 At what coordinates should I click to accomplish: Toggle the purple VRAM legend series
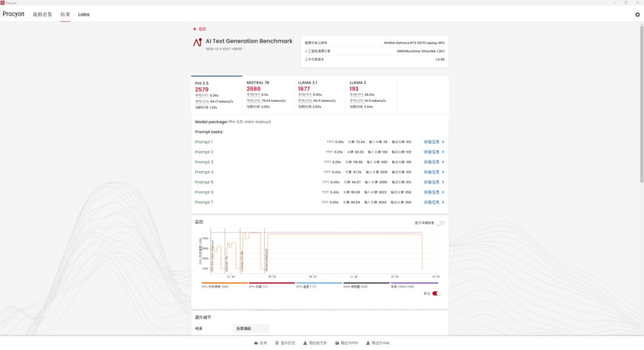pos(414,284)
